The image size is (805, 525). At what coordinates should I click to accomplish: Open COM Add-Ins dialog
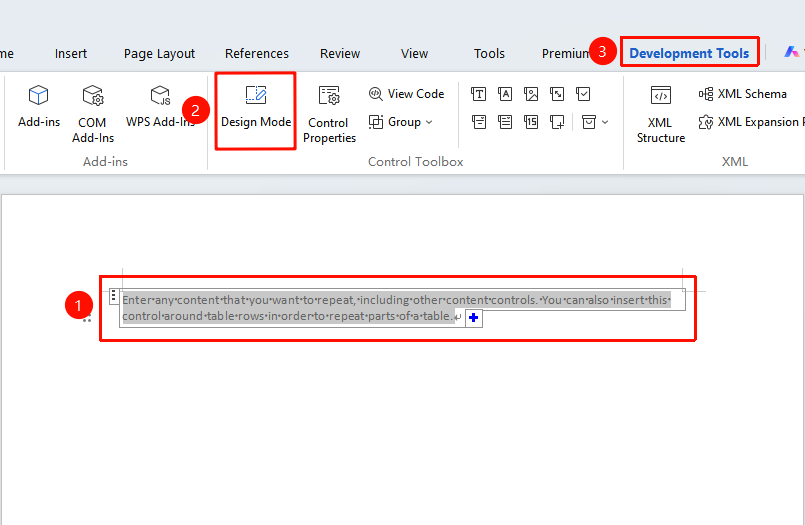click(93, 114)
